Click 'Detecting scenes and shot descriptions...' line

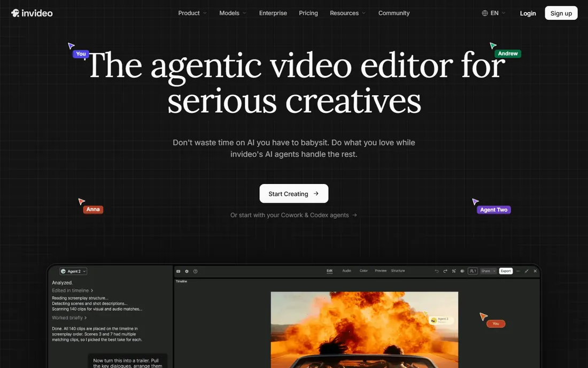click(x=90, y=303)
